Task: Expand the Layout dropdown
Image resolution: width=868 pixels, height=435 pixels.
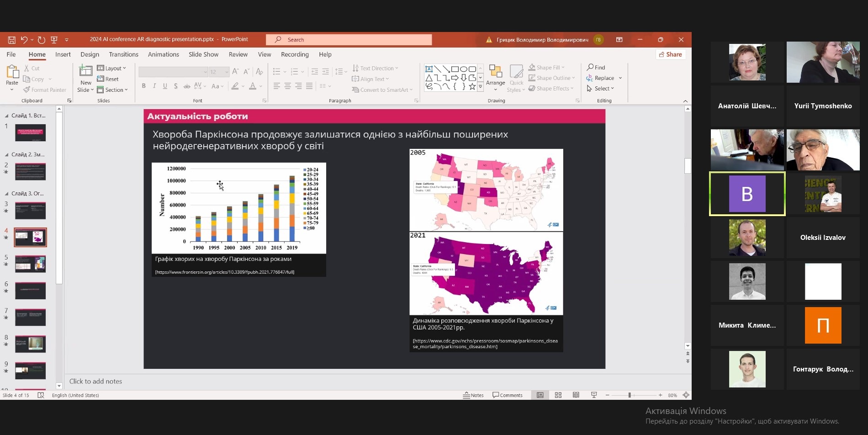Action: (111, 68)
